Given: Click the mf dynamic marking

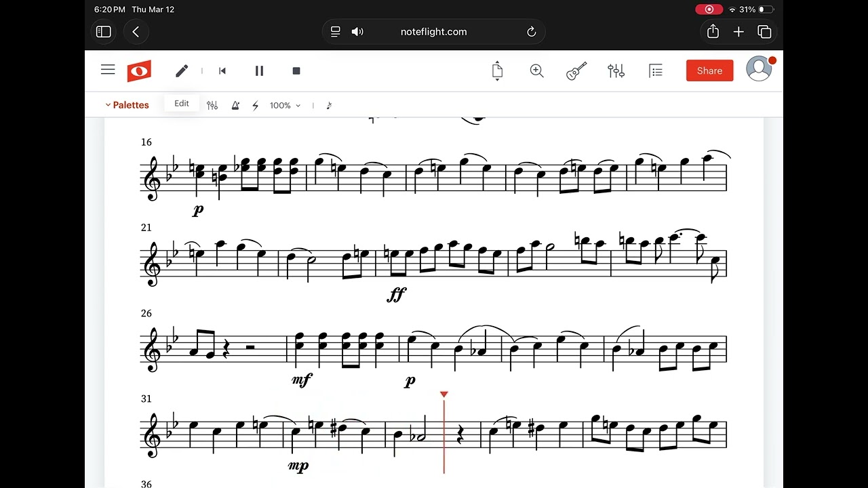Looking at the screenshot, I should click(302, 380).
